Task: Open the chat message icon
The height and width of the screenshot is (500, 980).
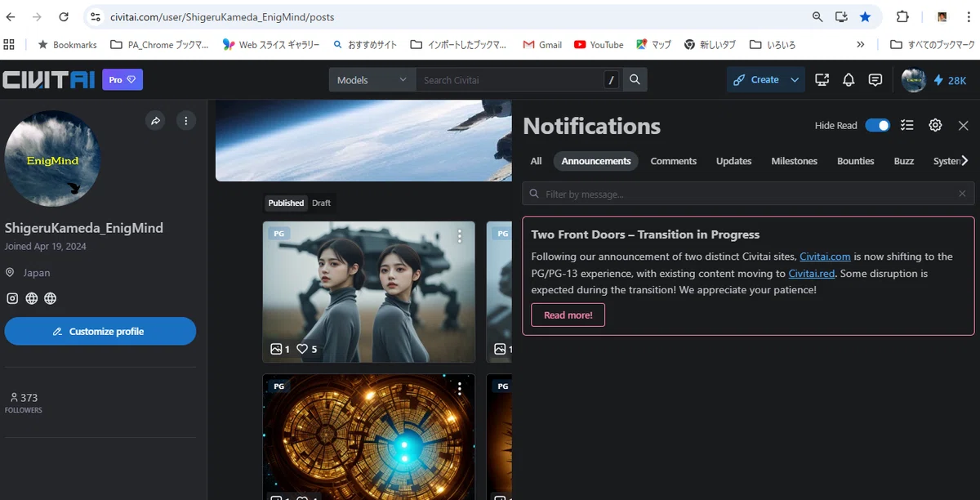Action: pyautogui.click(x=875, y=79)
